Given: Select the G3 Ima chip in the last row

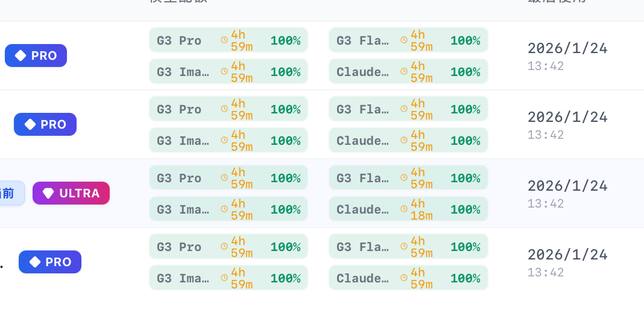Looking at the screenshot, I should (229, 278).
